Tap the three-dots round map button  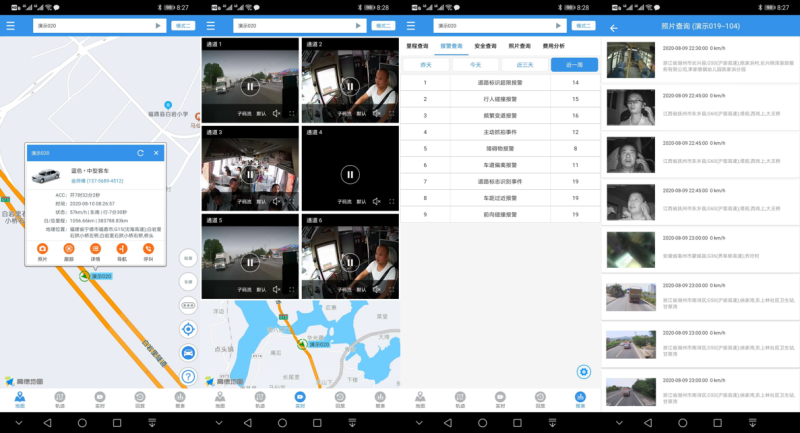point(188,305)
